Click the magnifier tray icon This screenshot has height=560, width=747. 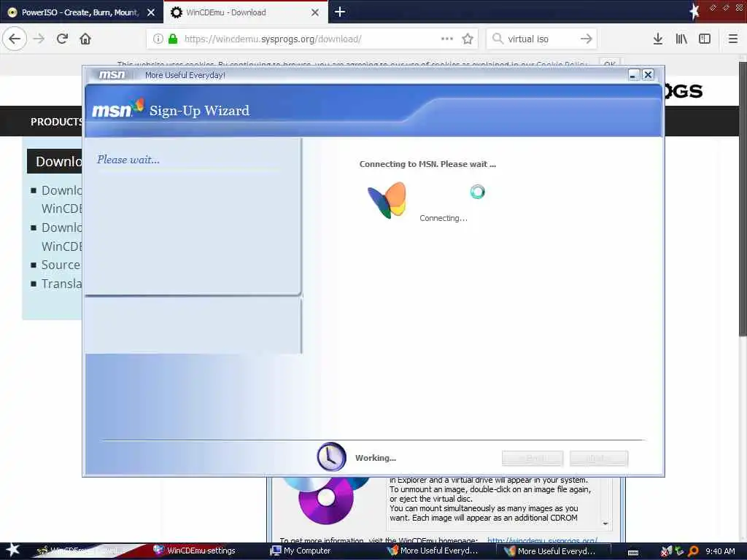(693, 551)
